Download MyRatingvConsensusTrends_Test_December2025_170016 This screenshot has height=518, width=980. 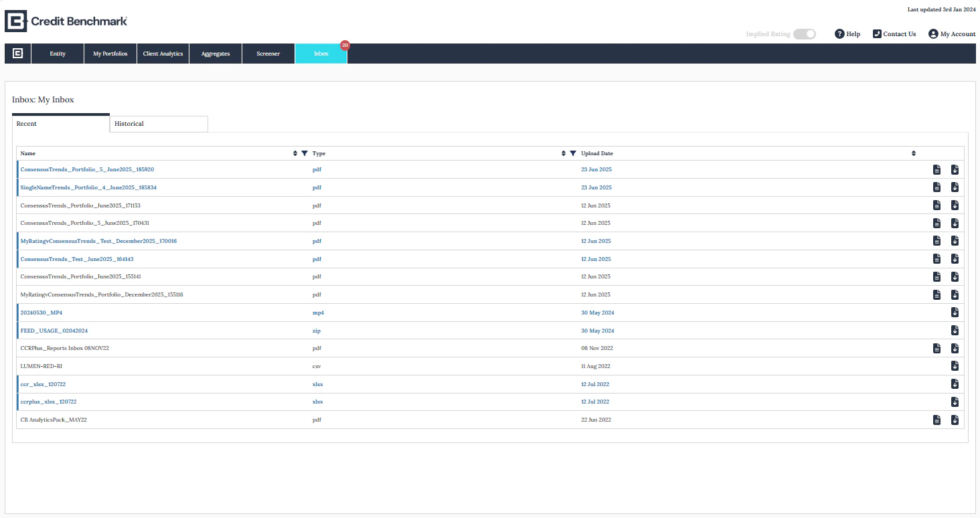pos(955,241)
